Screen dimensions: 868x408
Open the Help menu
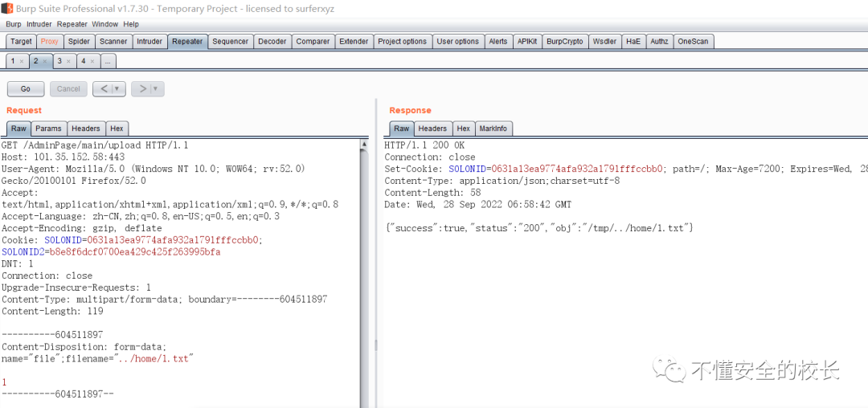131,24
